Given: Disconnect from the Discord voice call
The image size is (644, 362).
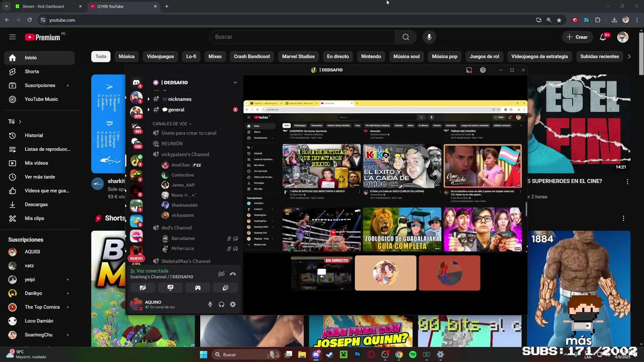Looking at the screenshot, I should 232,274.
